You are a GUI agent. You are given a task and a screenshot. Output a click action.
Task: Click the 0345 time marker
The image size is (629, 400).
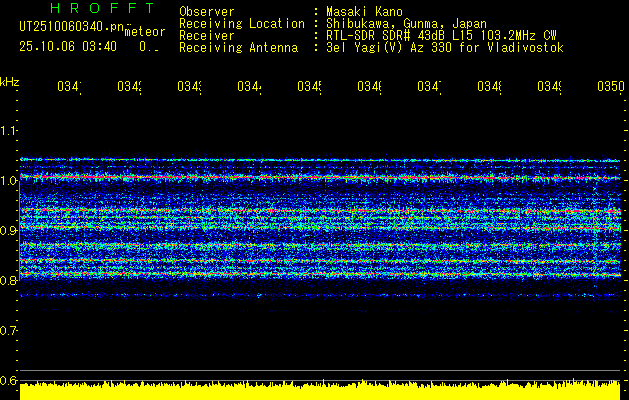pyautogui.click(x=309, y=87)
